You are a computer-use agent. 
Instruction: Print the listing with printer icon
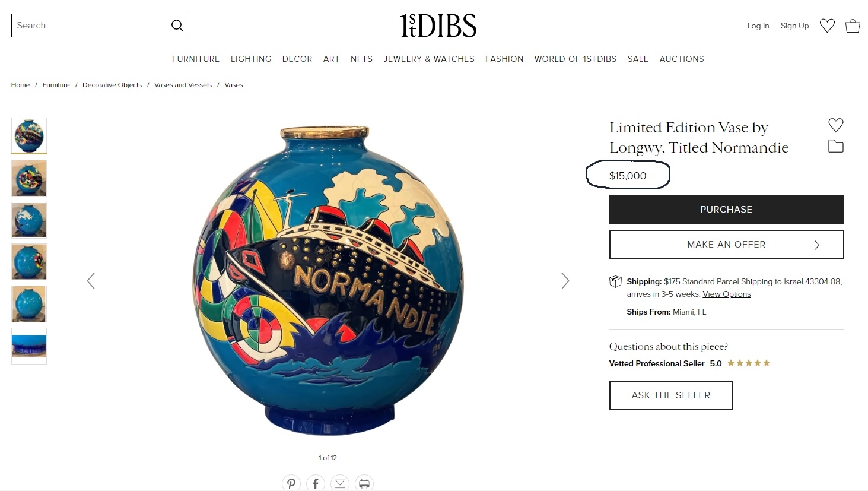tap(364, 483)
